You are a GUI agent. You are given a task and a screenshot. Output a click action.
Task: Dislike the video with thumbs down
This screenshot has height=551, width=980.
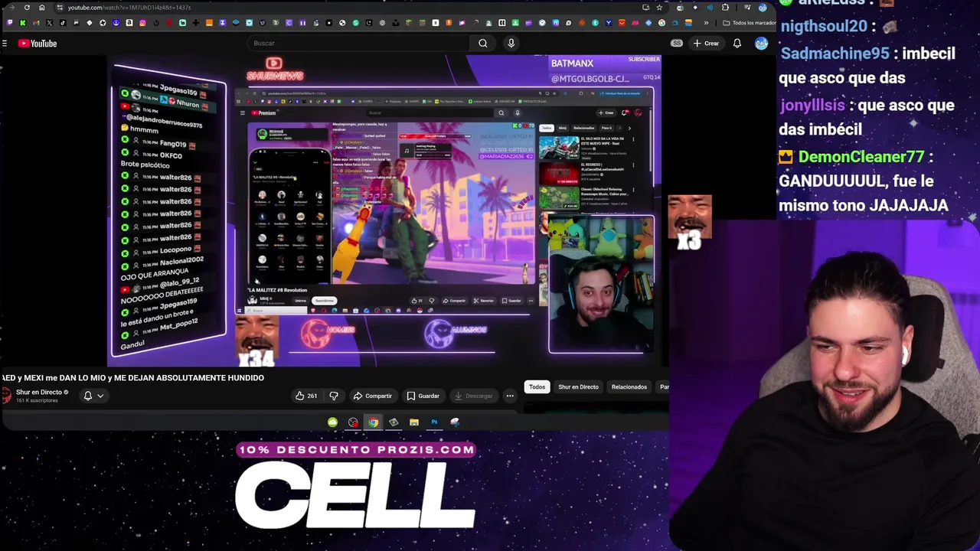pos(333,396)
